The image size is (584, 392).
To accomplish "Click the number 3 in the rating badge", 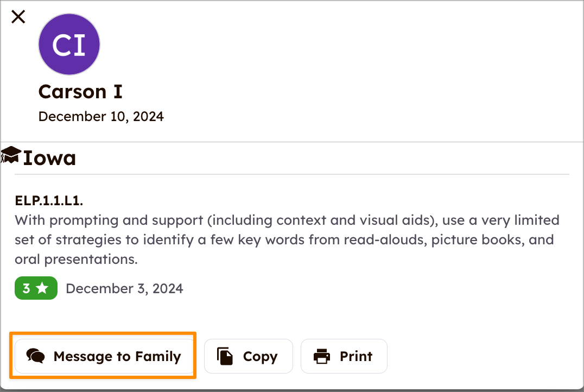I will (x=26, y=288).
